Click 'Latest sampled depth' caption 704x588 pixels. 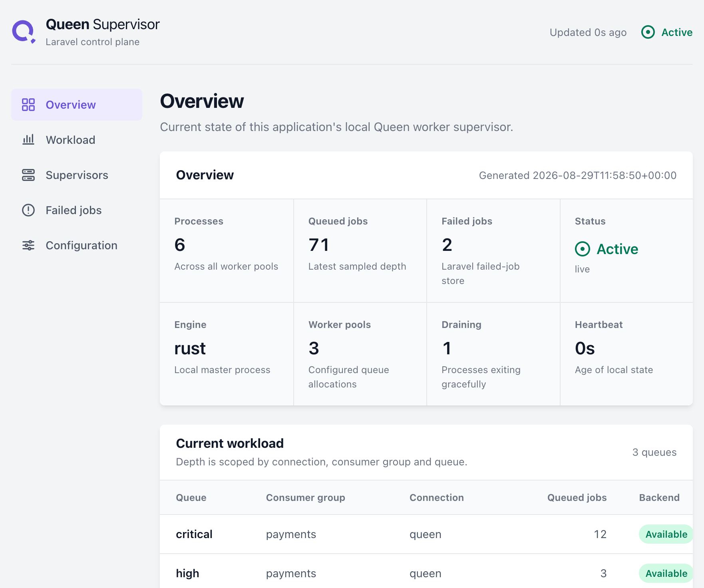click(357, 266)
